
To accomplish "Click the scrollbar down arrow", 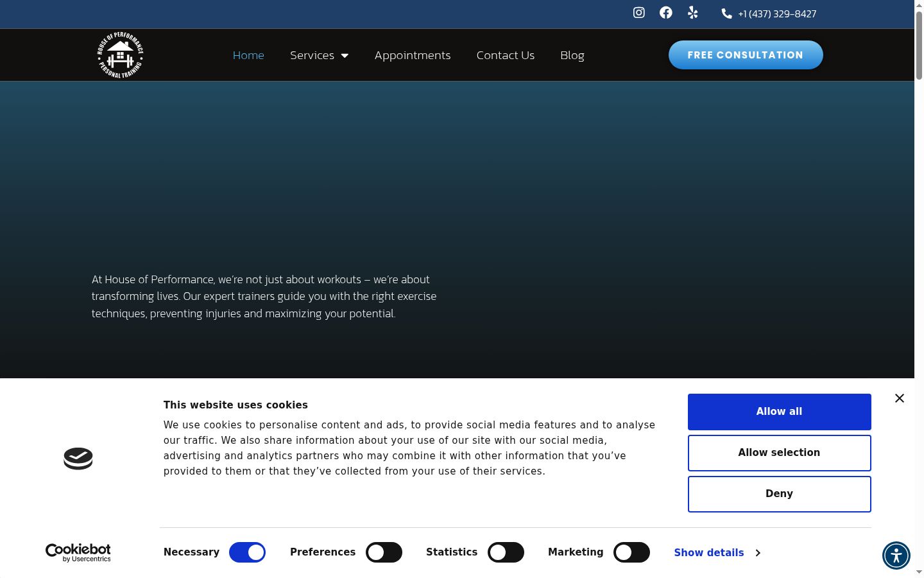I will tap(919, 572).
